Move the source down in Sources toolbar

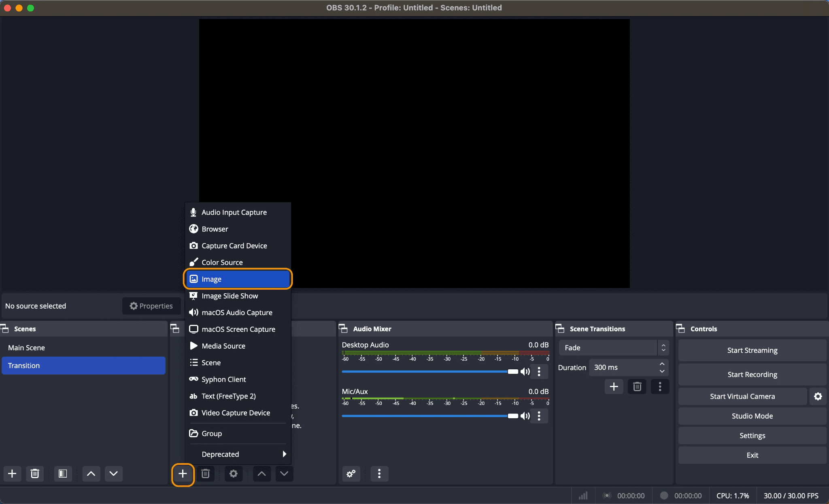point(284,474)
